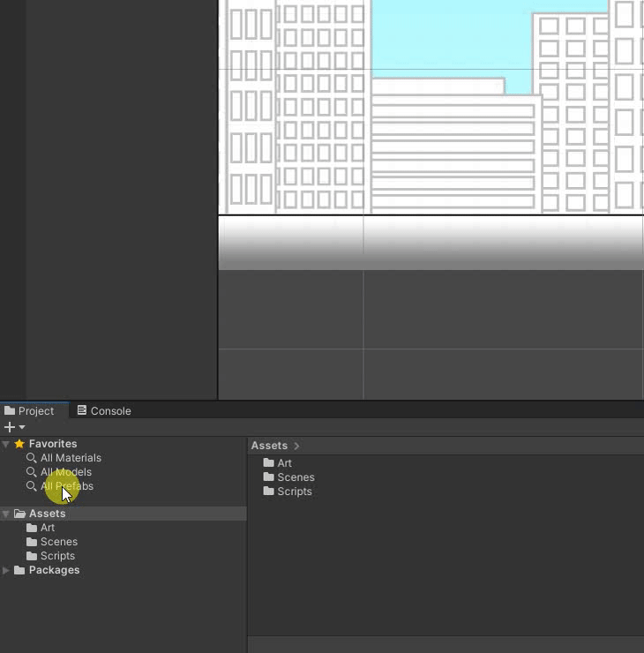Click the Assets root folder label in tree
The image size is (644, 653).
tap(47, 514)
